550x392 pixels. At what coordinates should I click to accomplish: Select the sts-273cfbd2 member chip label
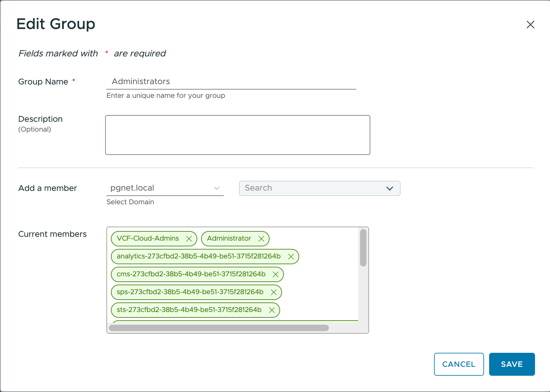(189, 310)
